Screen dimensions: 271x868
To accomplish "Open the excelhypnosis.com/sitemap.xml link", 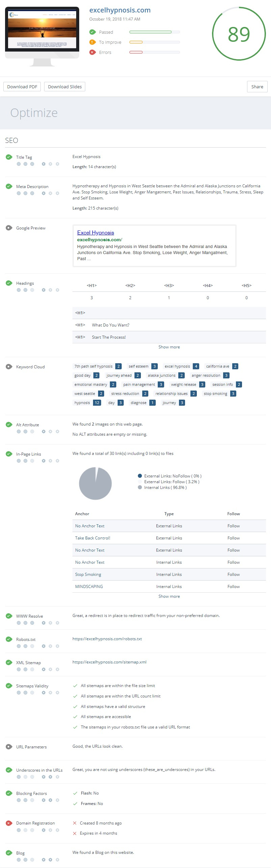I will pyautogui.click(x=110, y=662).
